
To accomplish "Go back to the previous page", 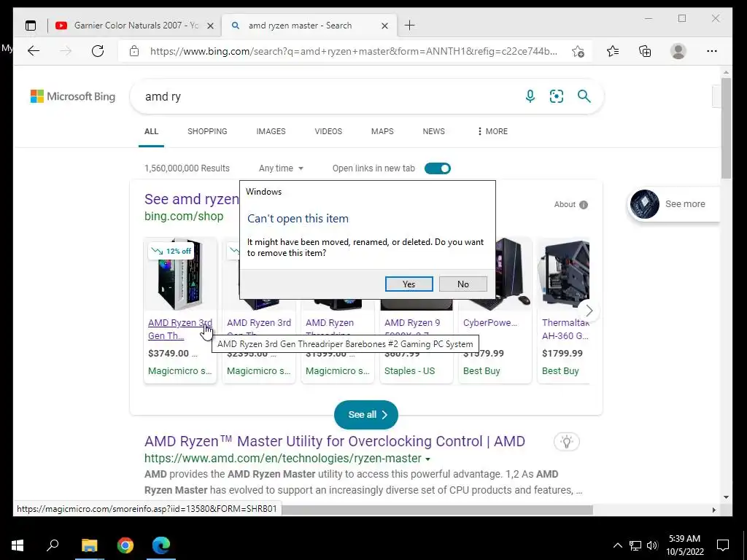I will coord(34,51).
